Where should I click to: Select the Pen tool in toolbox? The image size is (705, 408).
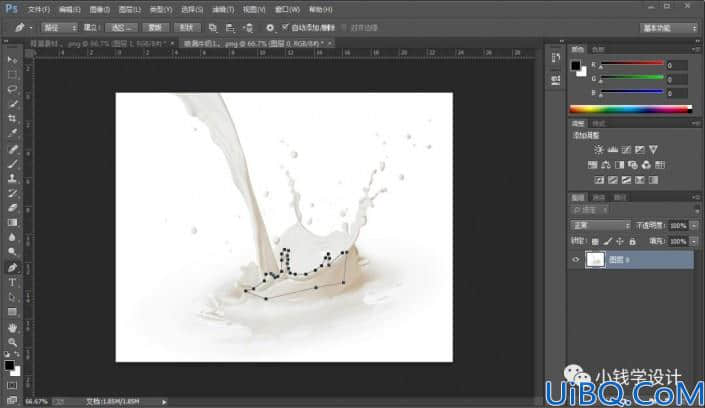pos(12,268)
